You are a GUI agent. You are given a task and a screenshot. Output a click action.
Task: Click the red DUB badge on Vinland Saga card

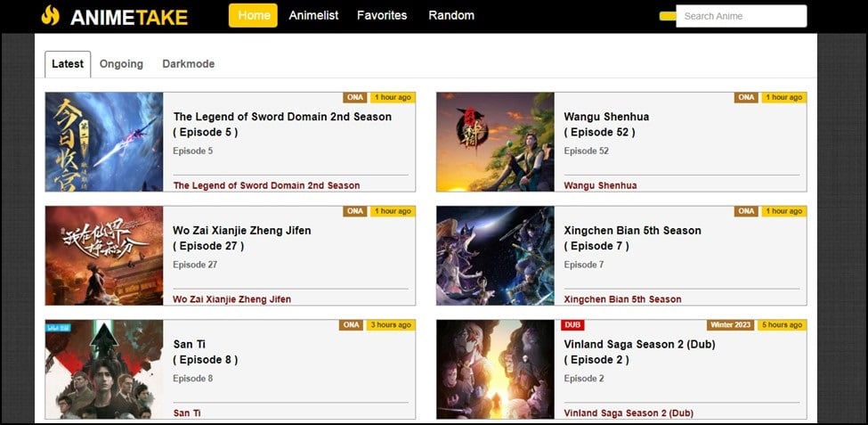pos(572,324)
